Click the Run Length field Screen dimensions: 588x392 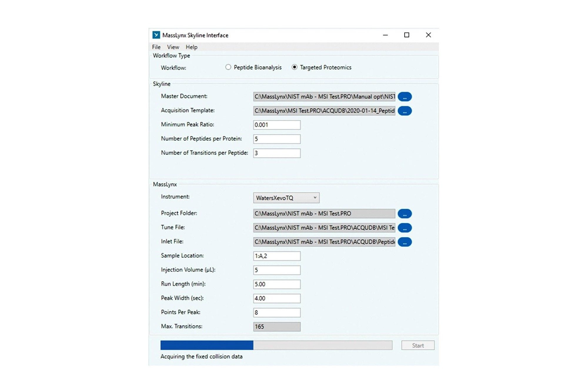click(277, 284)
